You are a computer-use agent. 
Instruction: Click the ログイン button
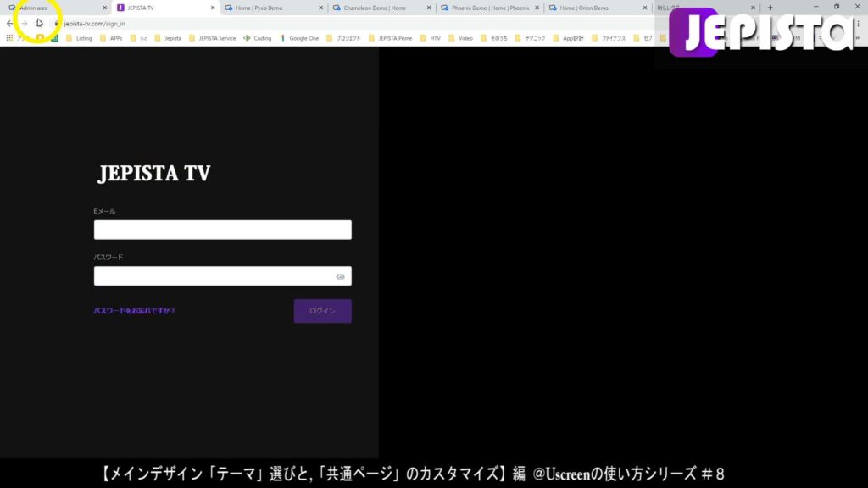coord(323,311)
